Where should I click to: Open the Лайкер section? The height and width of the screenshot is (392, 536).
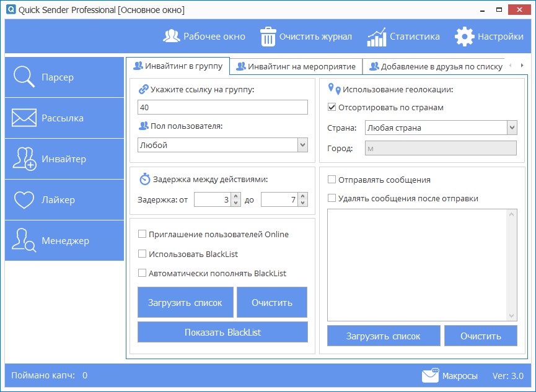[x=64, y=199]
